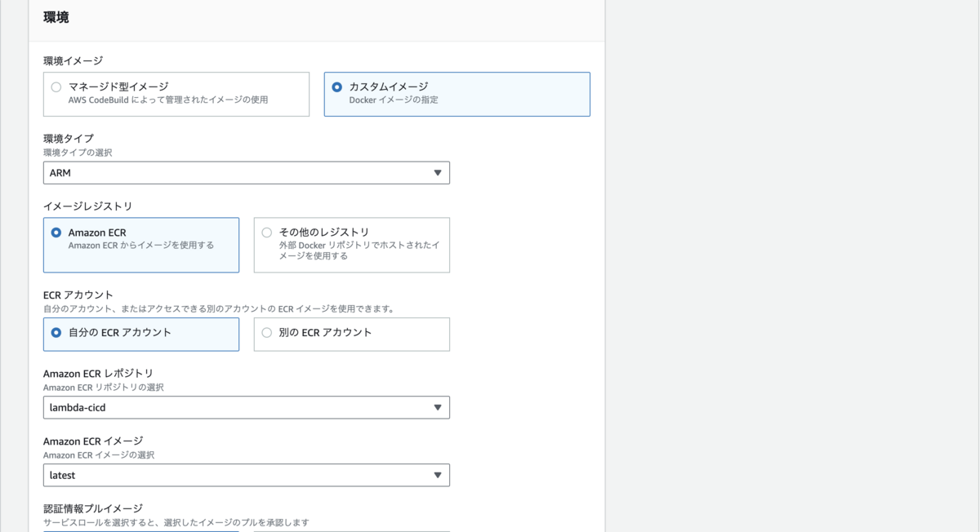Choose Amazon ECR as image registry
Image resolution: width=980 pixels, height=532 pixels.
click(56, 231)
